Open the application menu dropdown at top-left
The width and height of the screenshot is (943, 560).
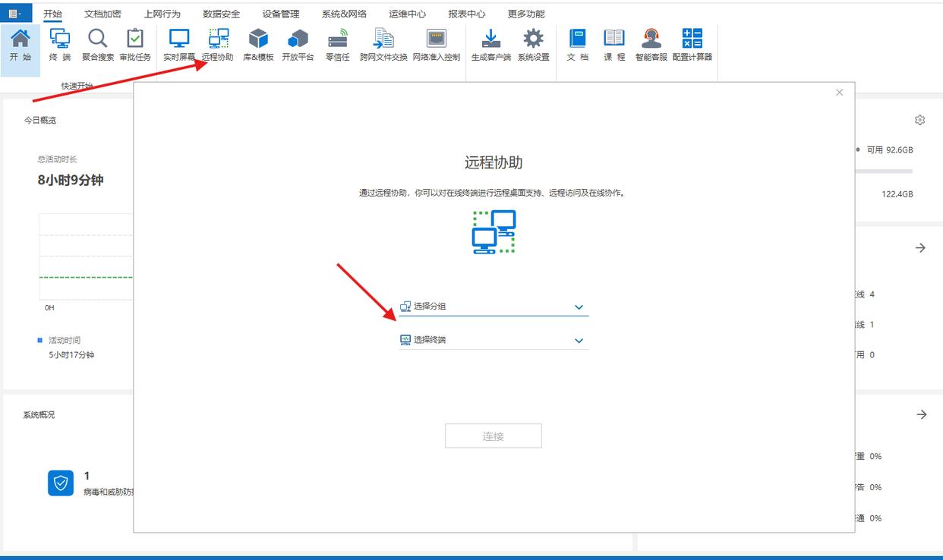point(15,13)
